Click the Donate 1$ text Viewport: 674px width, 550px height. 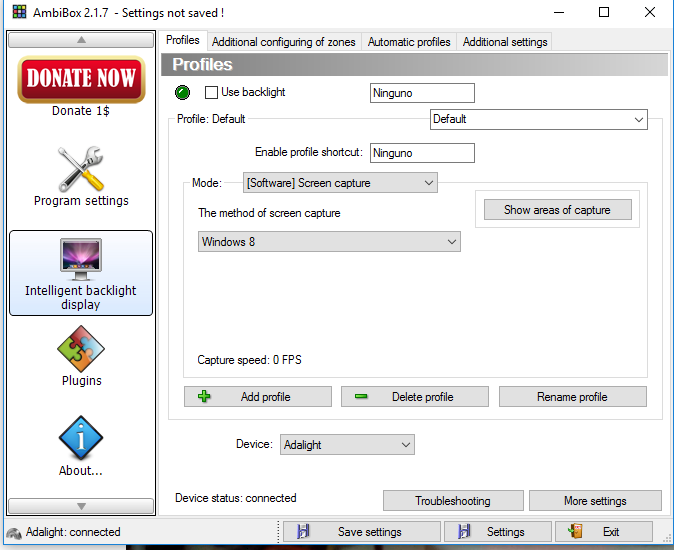coord(81,111)
